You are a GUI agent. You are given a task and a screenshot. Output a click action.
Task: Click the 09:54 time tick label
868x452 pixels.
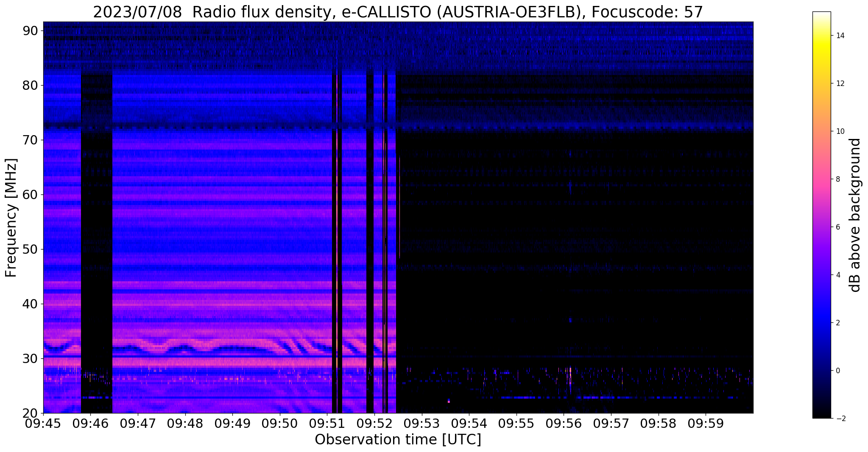tap(469, 423)
